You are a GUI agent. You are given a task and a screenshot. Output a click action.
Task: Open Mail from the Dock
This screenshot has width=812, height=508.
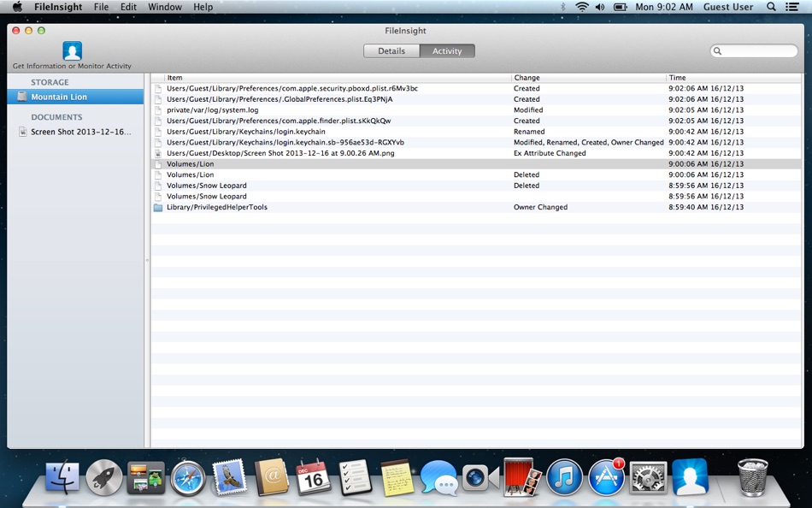[x=229, y=477]
